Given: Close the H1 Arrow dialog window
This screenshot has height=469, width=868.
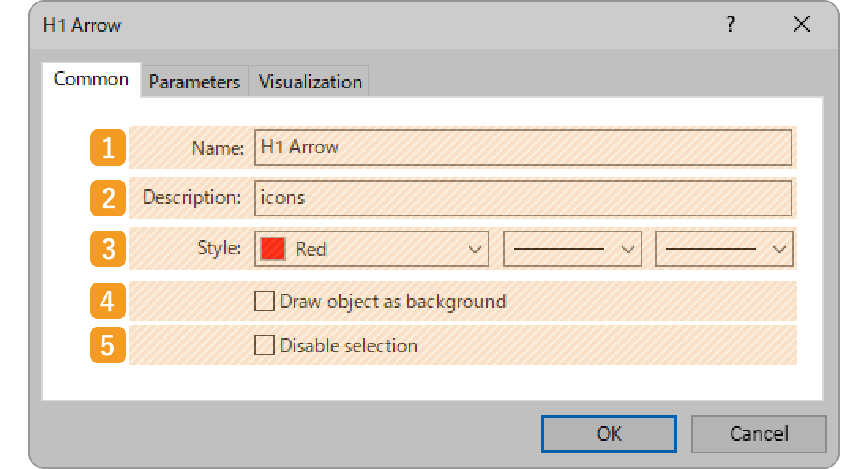Looking at the screenshot, I should point(801,24).
